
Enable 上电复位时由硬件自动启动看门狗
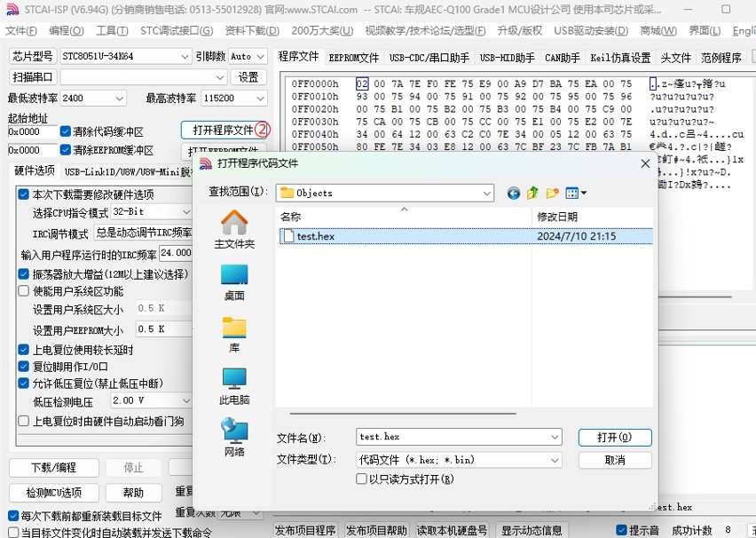pos(24,421)
